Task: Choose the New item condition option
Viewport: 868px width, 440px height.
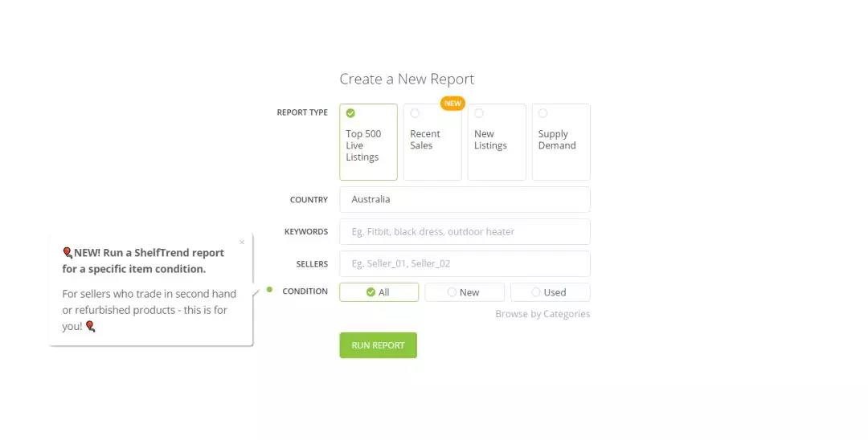Action: [465, 292]
